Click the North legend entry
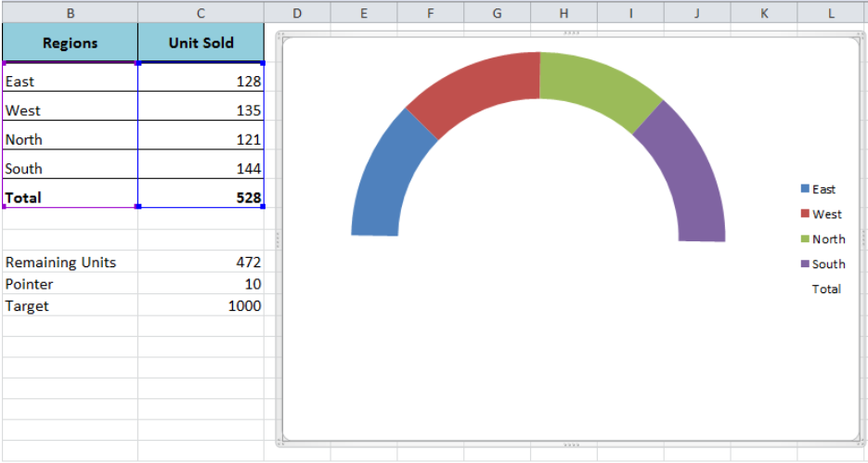868x463 pixels. (823, 239)
